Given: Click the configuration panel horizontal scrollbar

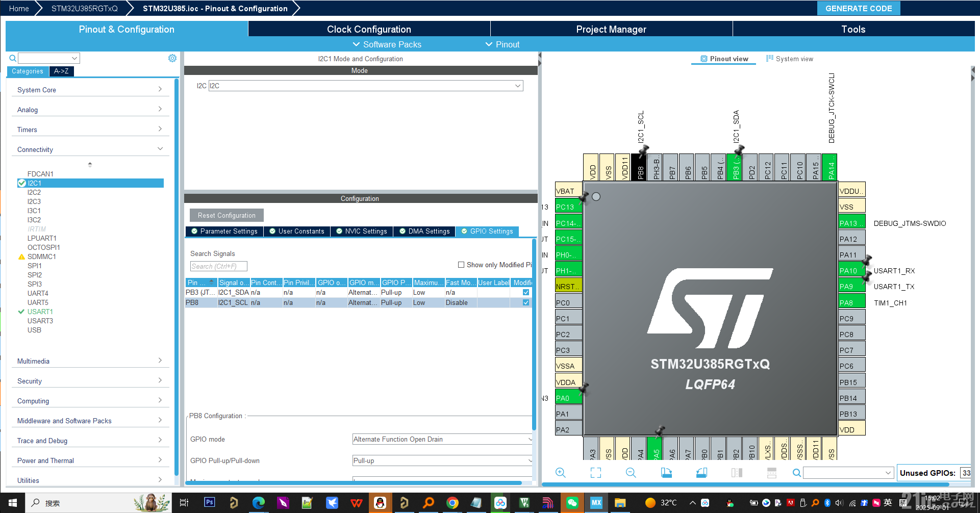Looking at the screenshot, I should 355,482.
